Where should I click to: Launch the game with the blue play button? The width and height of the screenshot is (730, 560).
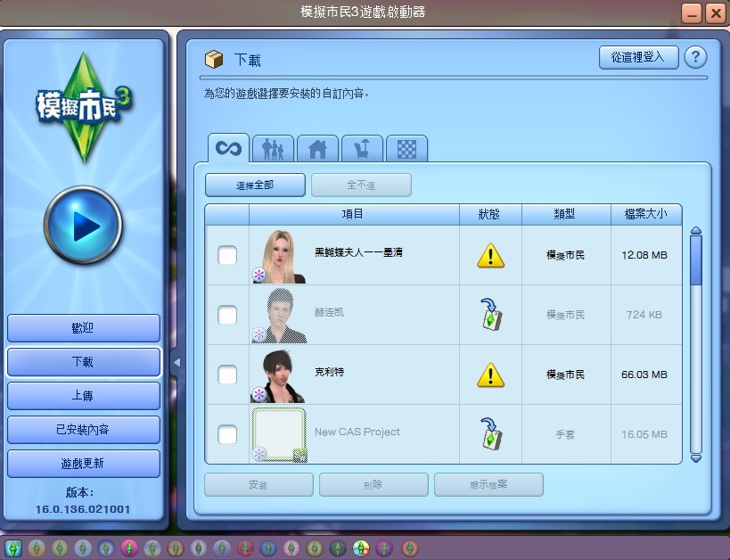point(83,226)
